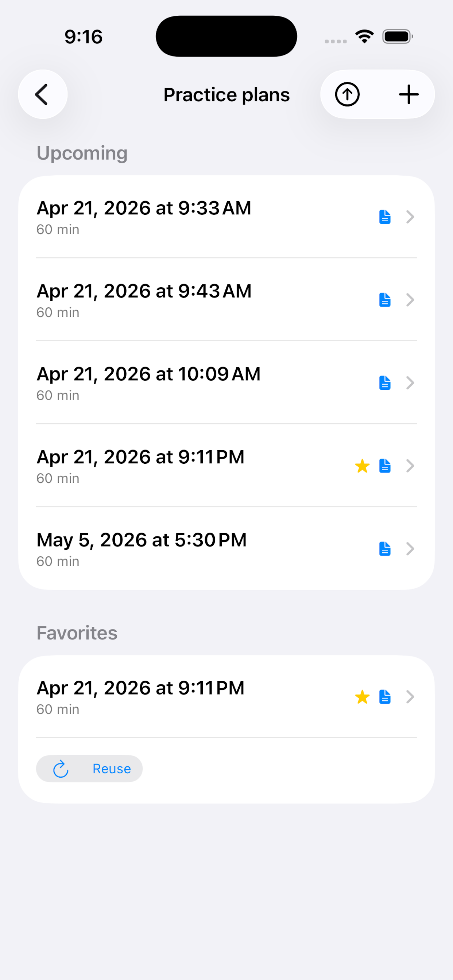Image resolution: width=453 pixels, height=980 pixels.
Task: Open the Apr 21 9:43 AM plan
Action: tap(226, 299)
